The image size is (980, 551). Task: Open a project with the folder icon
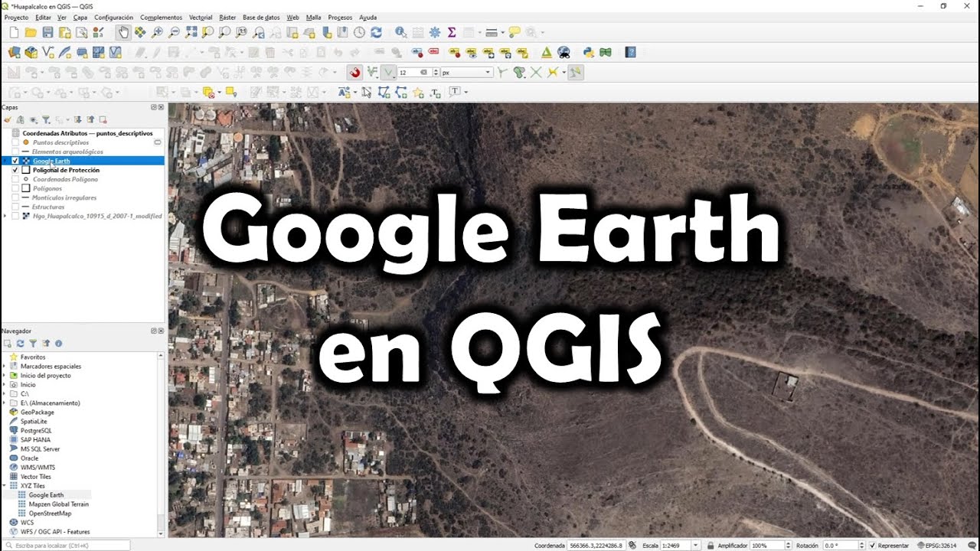tap(31, 32)
